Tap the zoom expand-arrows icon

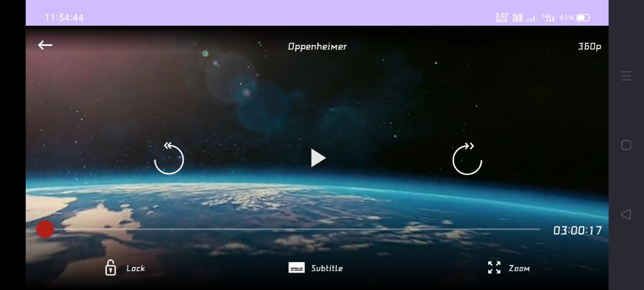[x=494, y=267]
